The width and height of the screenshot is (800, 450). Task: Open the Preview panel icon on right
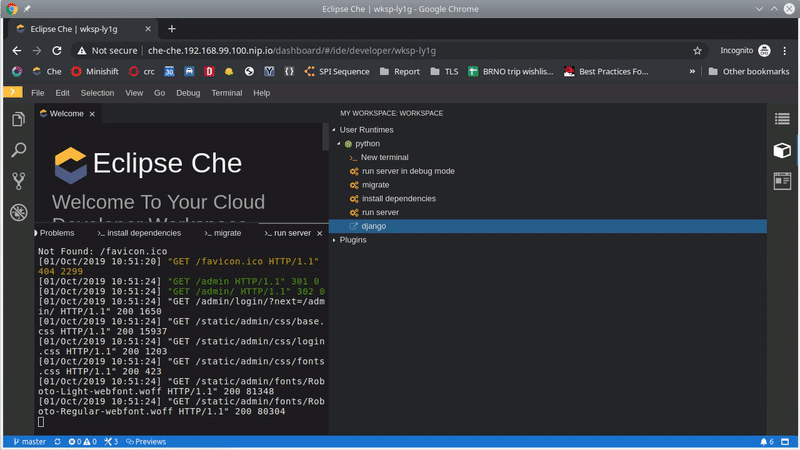click(782, 181)
